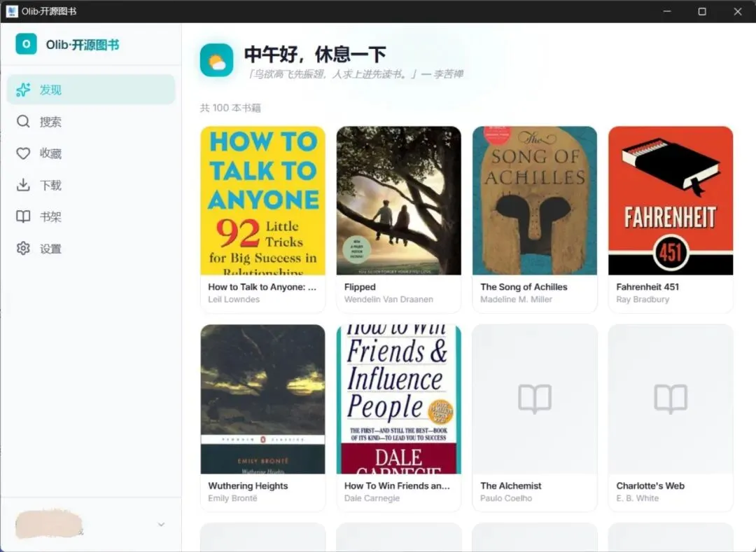Click the heart icon beside 收藏
The width and height of the screenshot is (756, 552).
point(23,153)
